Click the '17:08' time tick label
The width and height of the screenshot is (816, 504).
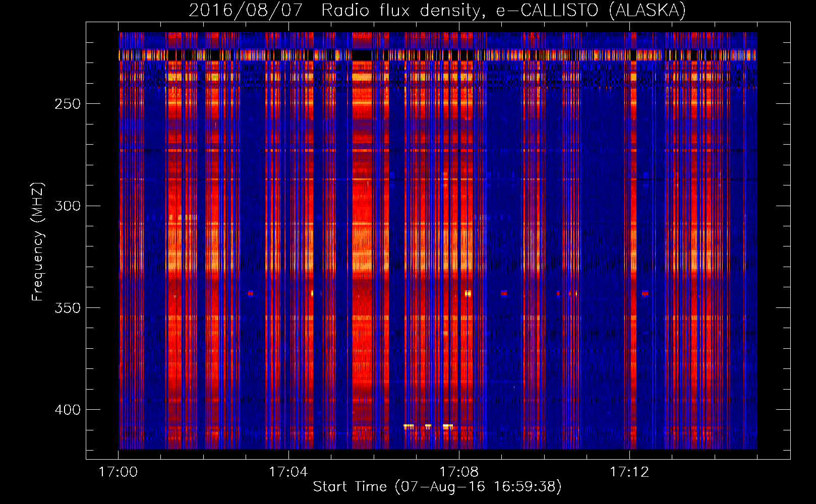point(459,472)
